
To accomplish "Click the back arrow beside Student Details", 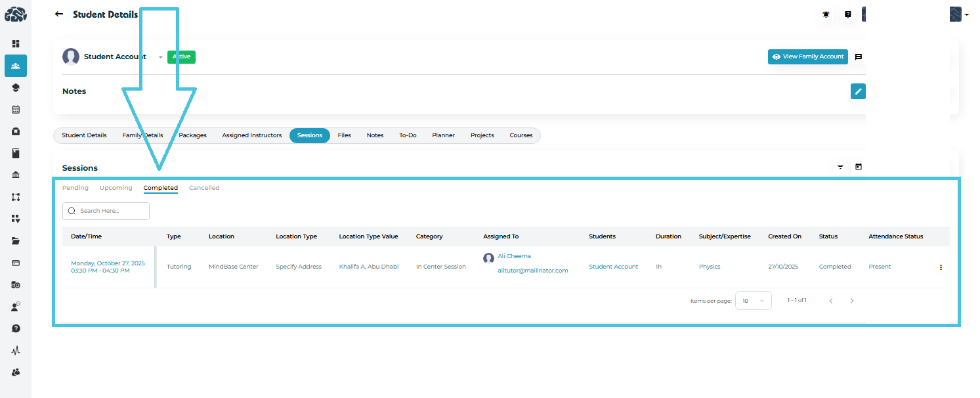I will tap(59, 14).
